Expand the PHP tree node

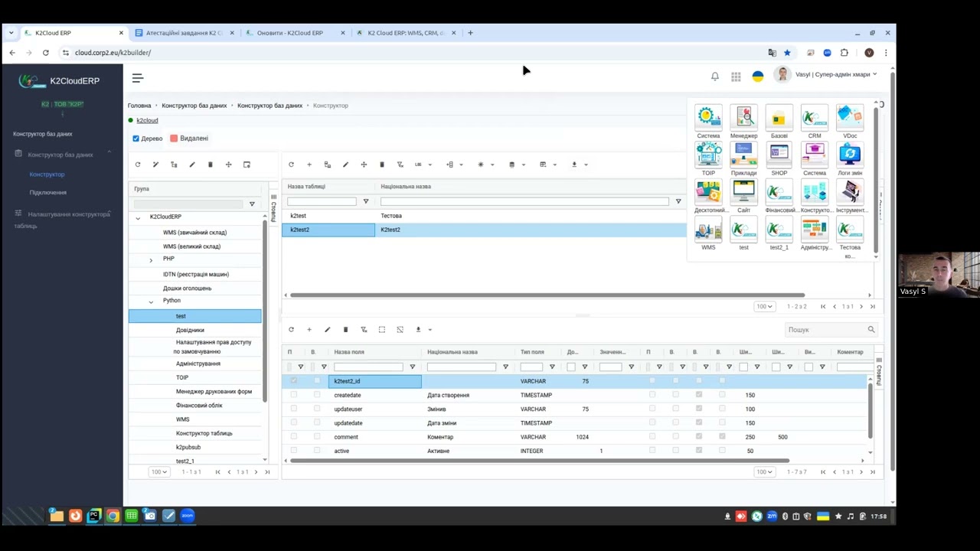click(x=151, y=260)
